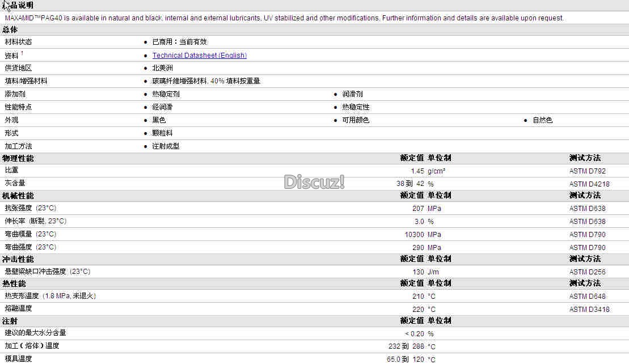Screen dimensions: 629x364
Task: Click the "材料状态" row label
Action: [19, 42]
